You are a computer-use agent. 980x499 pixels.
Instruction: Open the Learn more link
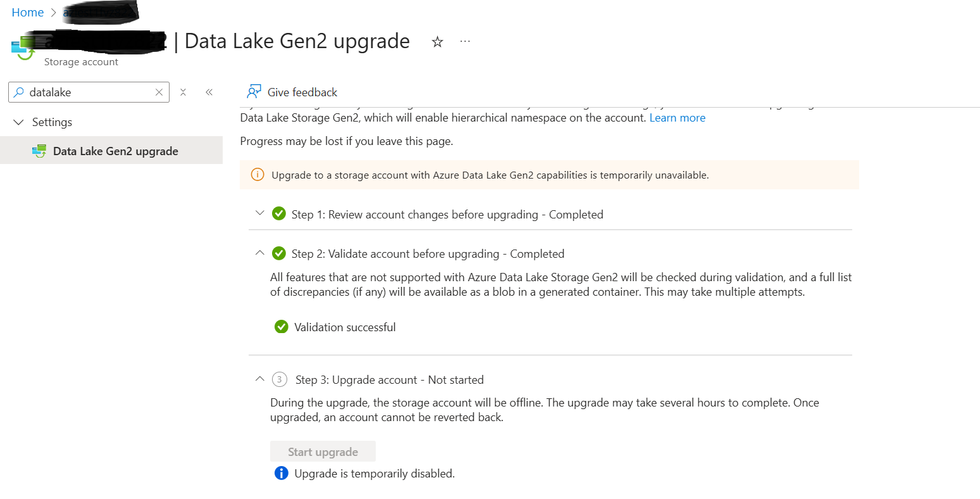point(677,118)
